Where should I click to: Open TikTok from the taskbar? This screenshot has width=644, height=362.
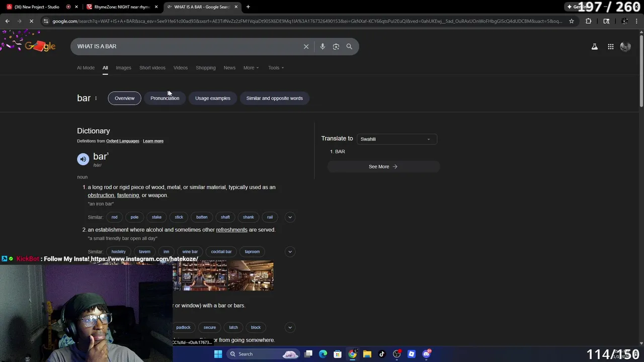pyautogui.click(x=382, y=354)
